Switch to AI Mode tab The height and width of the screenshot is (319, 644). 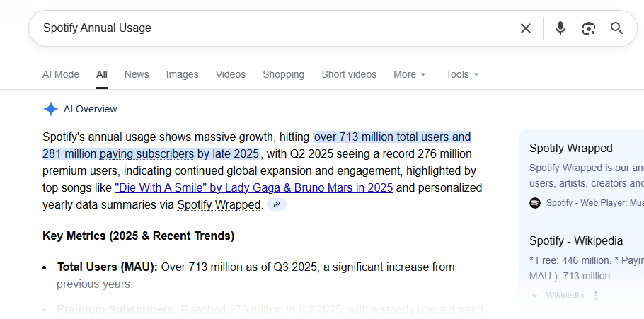61,74
